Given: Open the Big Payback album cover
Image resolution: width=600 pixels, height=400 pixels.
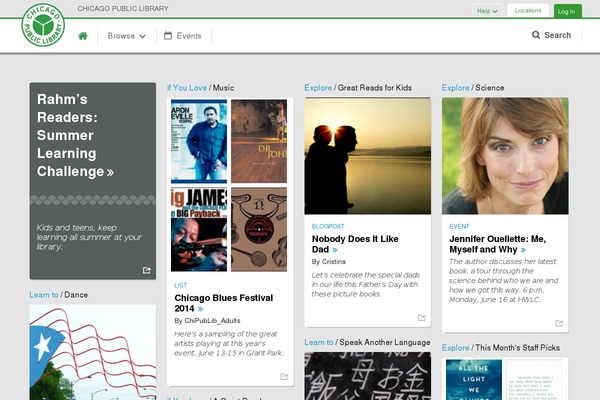Looking at the screenshot, I should [x=199, y=230].
